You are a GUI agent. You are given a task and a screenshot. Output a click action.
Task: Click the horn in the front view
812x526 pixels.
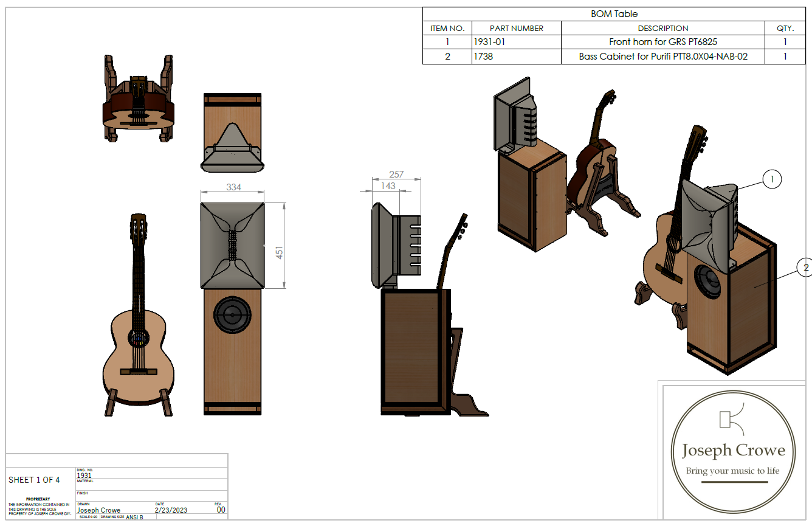(232, 244)
